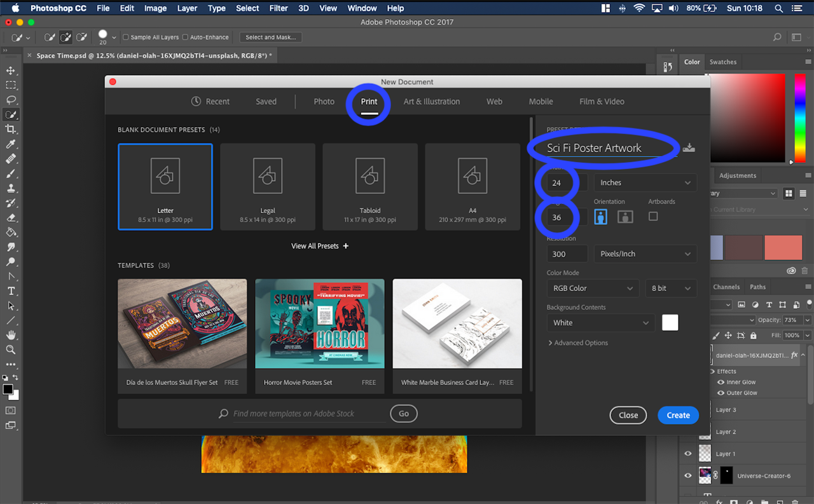
Task: Open the Background Contents White dropdown
Action: coord(600,322)
